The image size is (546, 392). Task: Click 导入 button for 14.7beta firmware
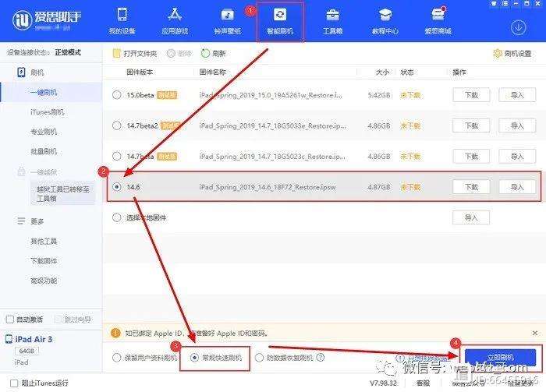[x=517, y=156]
